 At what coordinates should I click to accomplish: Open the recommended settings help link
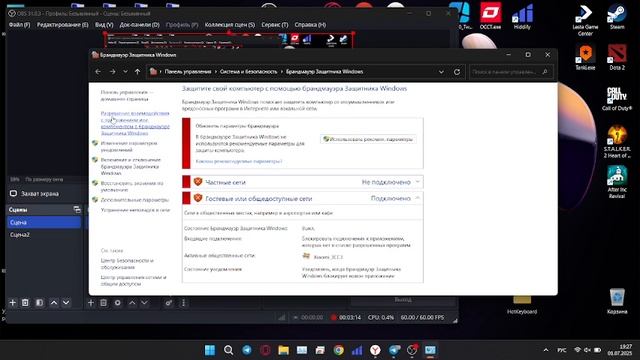coord(239,161)
